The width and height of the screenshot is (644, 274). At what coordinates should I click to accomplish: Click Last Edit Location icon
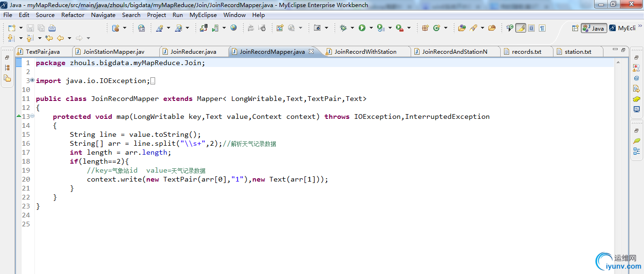49,38
